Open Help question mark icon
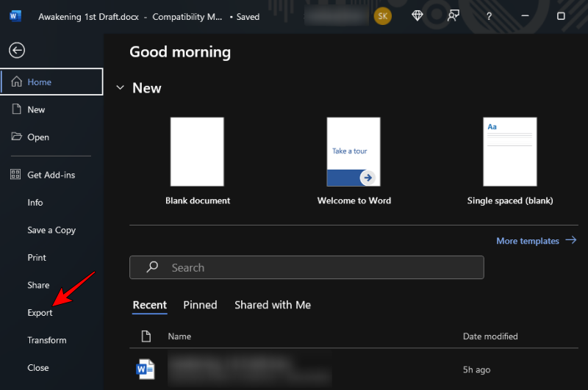The image size is (588, 390). [x=490, y=16]
